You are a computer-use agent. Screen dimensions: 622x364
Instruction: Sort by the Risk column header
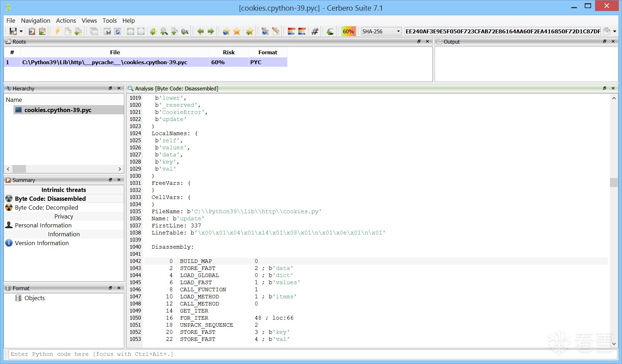pos(229,52)
